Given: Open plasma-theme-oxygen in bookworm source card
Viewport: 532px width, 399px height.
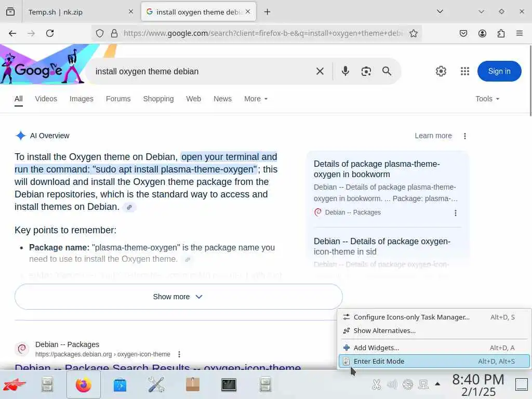Looking at the screenshot, I should point(377,169).
